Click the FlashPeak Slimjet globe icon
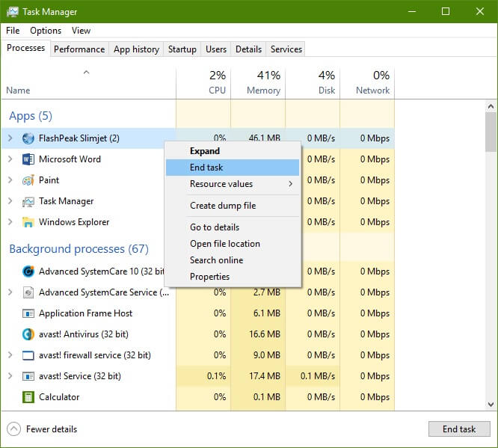This screenshot has height=448, width=498. 28,138
